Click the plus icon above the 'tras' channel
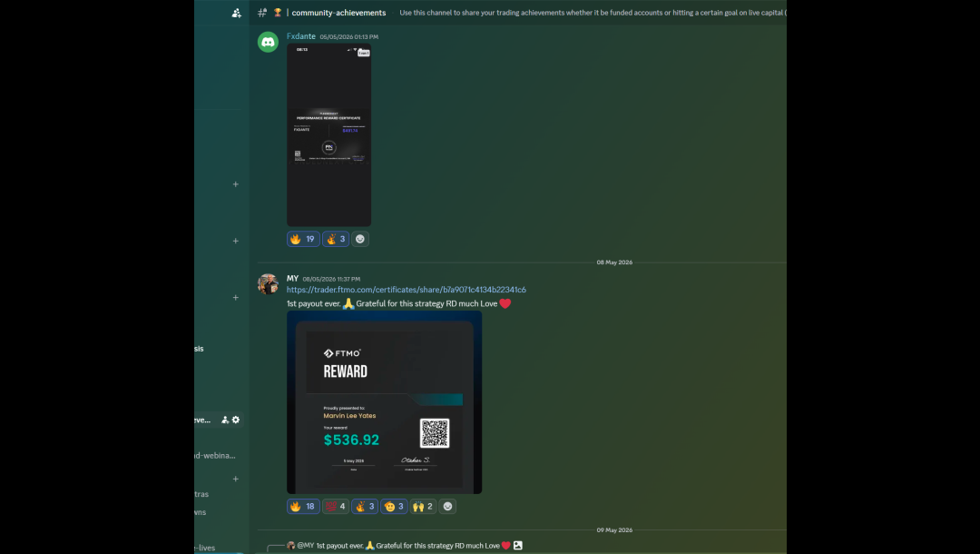Viewport: 980px width, 554px height. coord(236,479)
